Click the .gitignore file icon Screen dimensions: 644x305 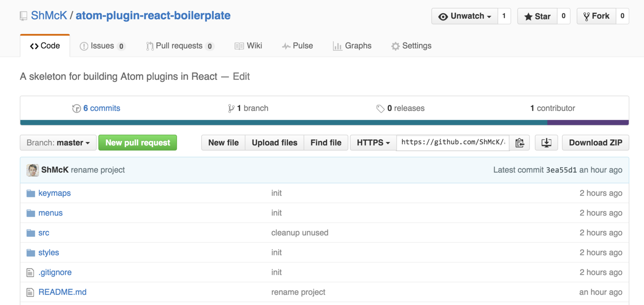pyautogui.click(x=30, y=273)
